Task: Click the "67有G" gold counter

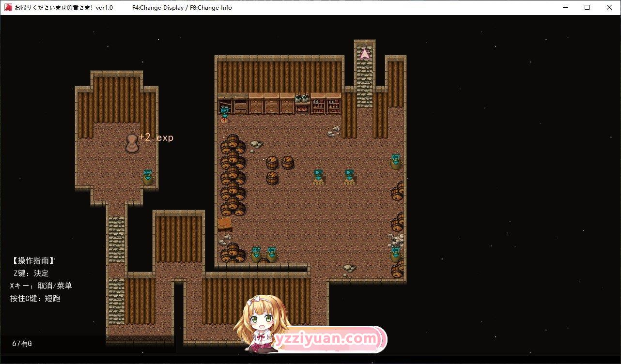Action: coord(22,344)
